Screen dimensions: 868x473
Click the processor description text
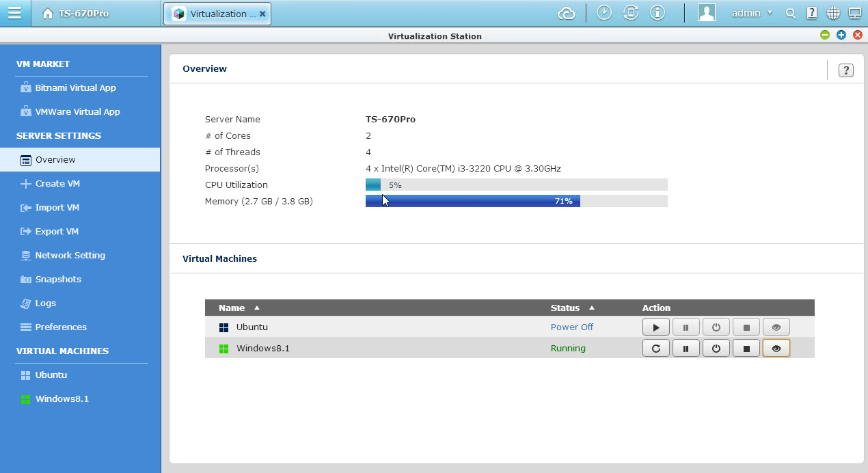tap(463, 168)
